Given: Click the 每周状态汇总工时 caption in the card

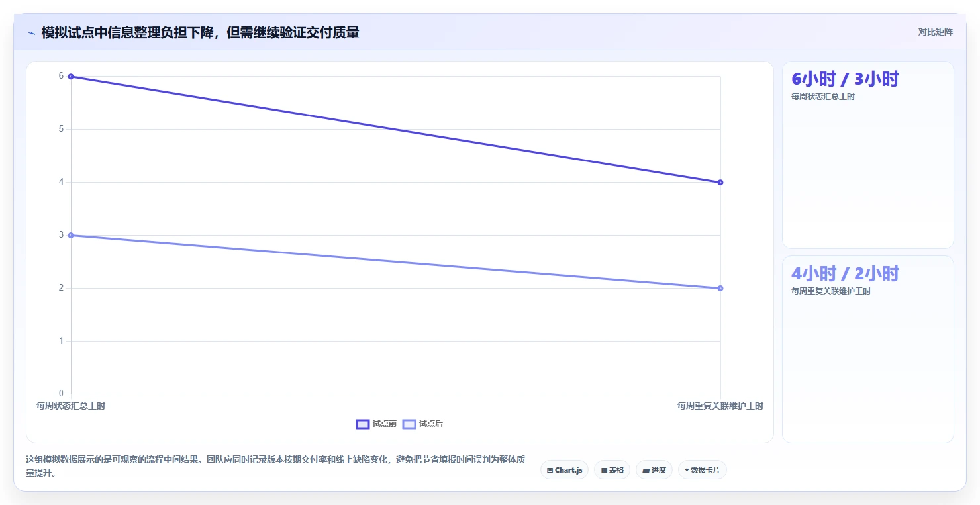Looking at the screenshot, I should point(823,97).
